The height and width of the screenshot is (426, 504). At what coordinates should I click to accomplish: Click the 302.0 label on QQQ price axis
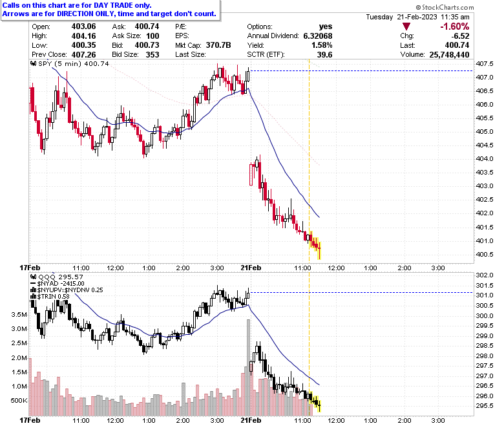(485, 275)
